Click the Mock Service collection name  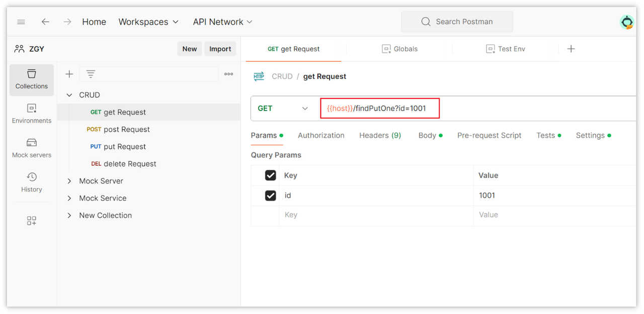[103, 198]
